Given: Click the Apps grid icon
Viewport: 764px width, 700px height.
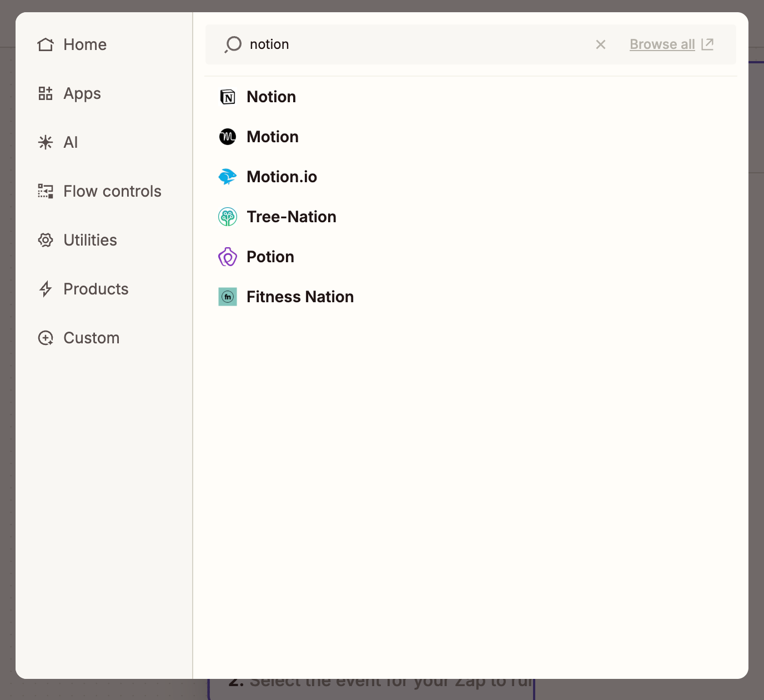Looking at the screenshot, I should [46, 93].
